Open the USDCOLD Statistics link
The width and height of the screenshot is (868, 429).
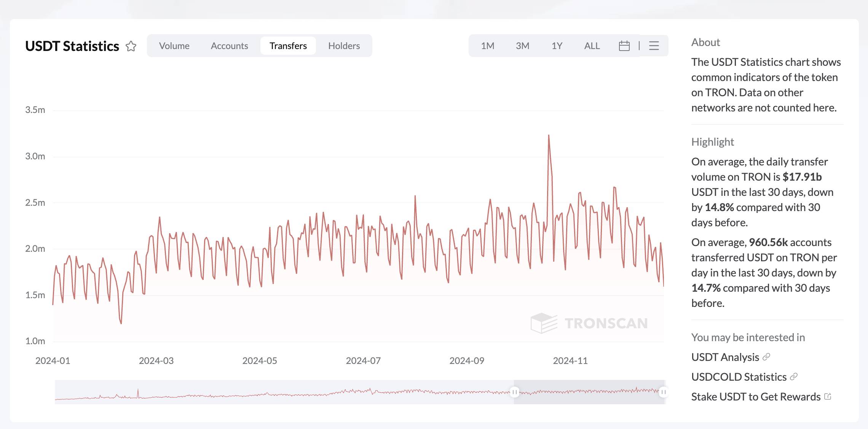(739, 377)
